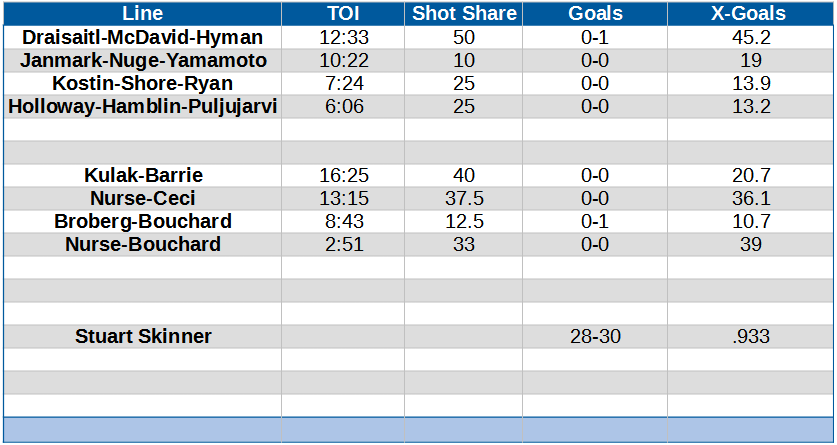The height and width of the screenshot is (445, 837).
Task: Click the Goals header cell
Action: 595,13
